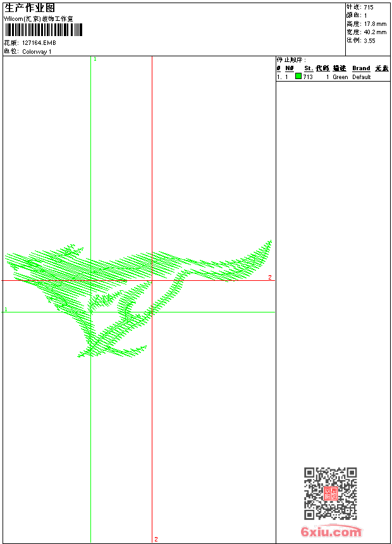Click the height value '17.8 mm'

click(375, 24)
